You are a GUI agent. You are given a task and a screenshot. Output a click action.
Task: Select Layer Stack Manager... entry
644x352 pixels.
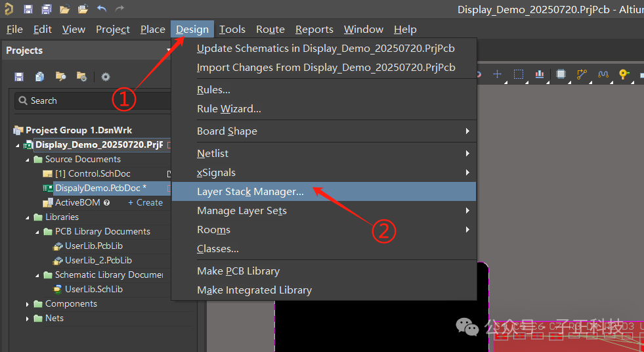pyautogui.click(x=324, y=191)
